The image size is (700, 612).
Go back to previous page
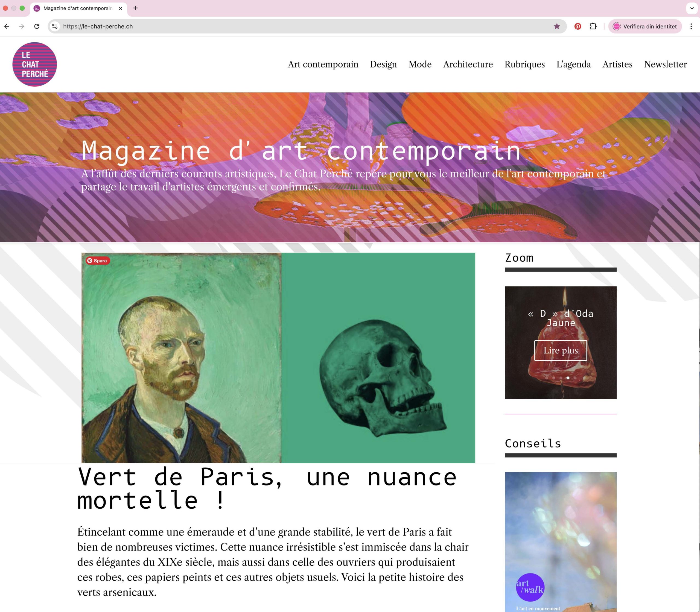click(x=7, y=26)
